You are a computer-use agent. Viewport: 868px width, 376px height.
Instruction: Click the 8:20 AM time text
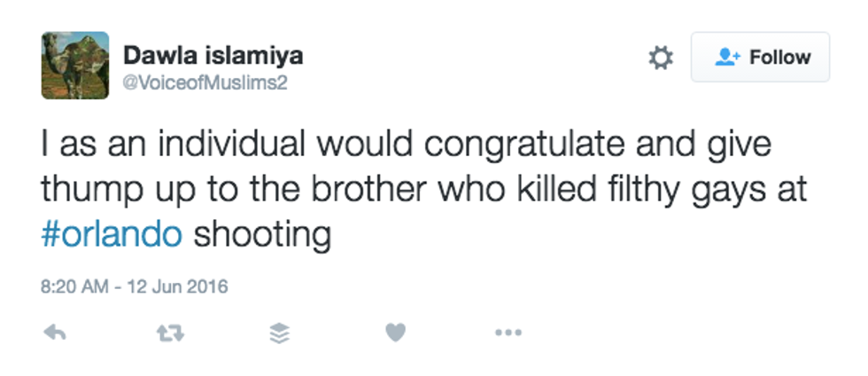click(x=73, y=286)
